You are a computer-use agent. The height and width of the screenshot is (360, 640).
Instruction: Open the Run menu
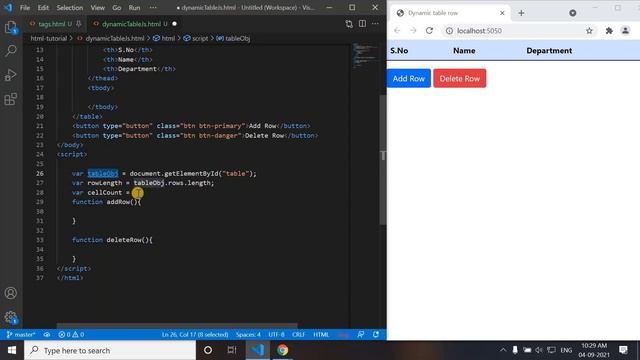[134, 7]
